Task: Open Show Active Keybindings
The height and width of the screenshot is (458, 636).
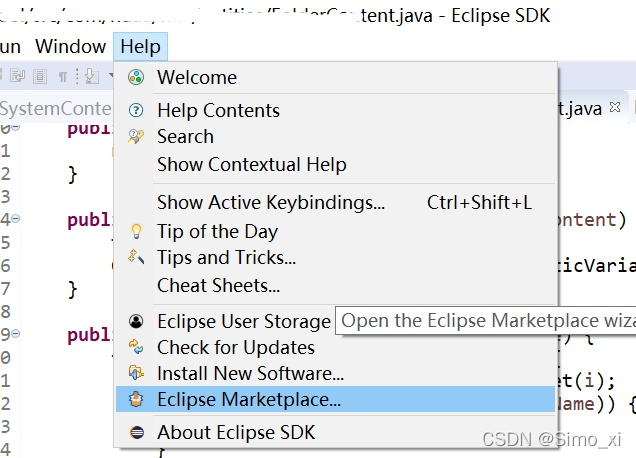Action: click(335, 202)
